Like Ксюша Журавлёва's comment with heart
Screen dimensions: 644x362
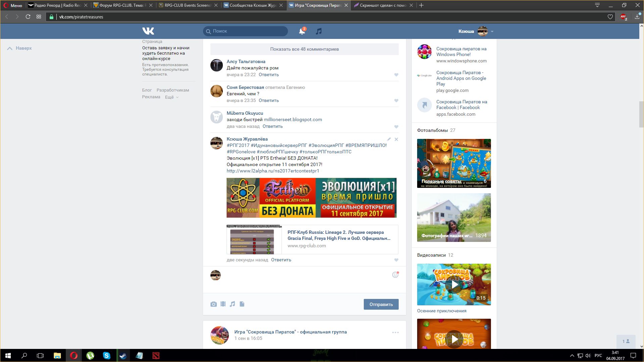396,260
